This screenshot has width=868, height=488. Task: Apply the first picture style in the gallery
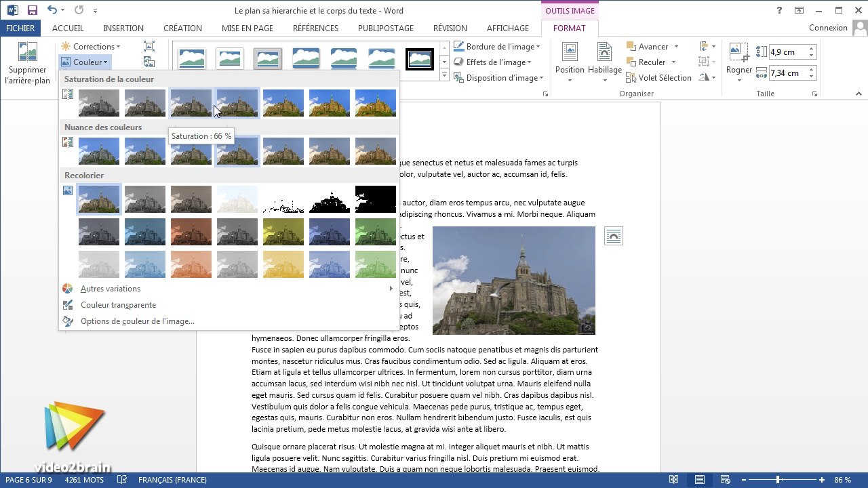click(x=191, y=59)
